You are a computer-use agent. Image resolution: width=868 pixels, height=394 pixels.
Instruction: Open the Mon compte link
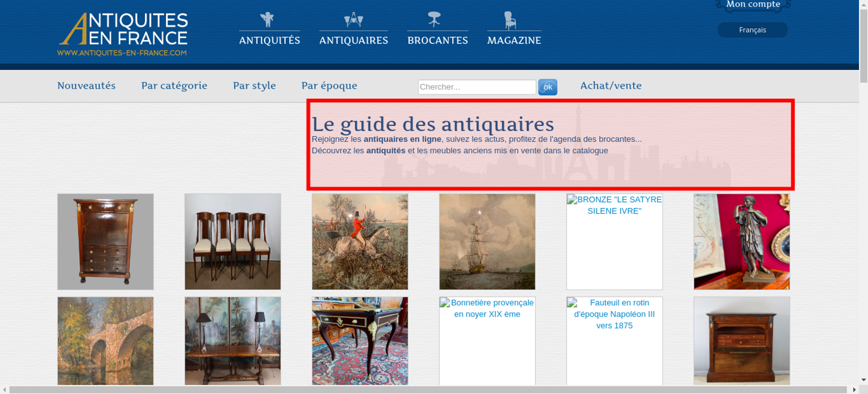(x=753, y=5)
